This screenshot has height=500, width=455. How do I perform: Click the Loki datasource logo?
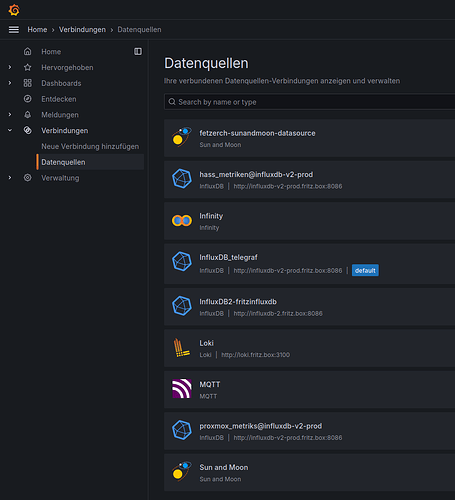tap(181, 348)
